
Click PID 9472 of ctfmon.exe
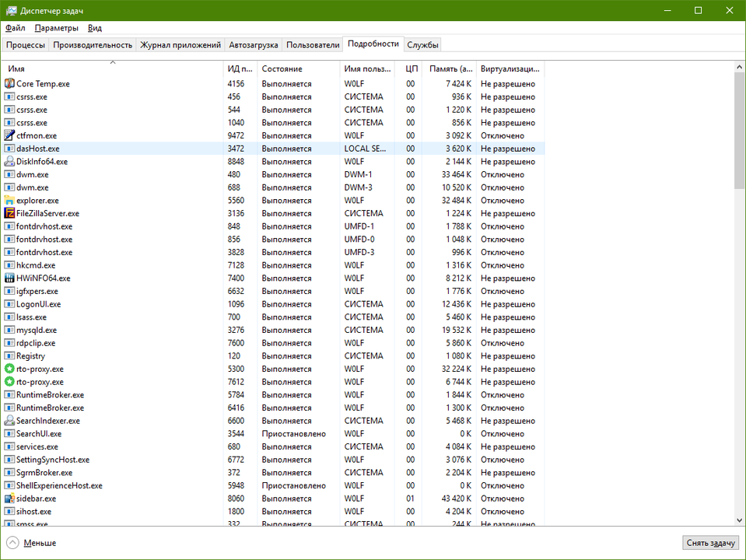point(236,135)
